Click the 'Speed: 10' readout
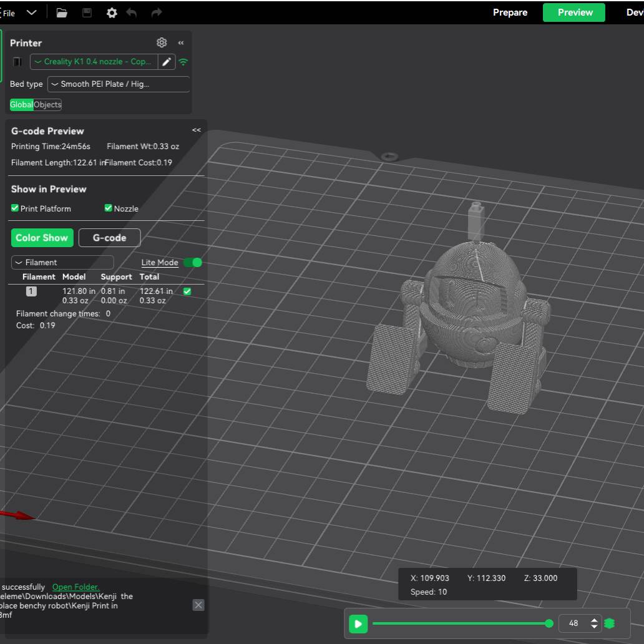Viewport: 644px width, 644px height. pos(428,592)
